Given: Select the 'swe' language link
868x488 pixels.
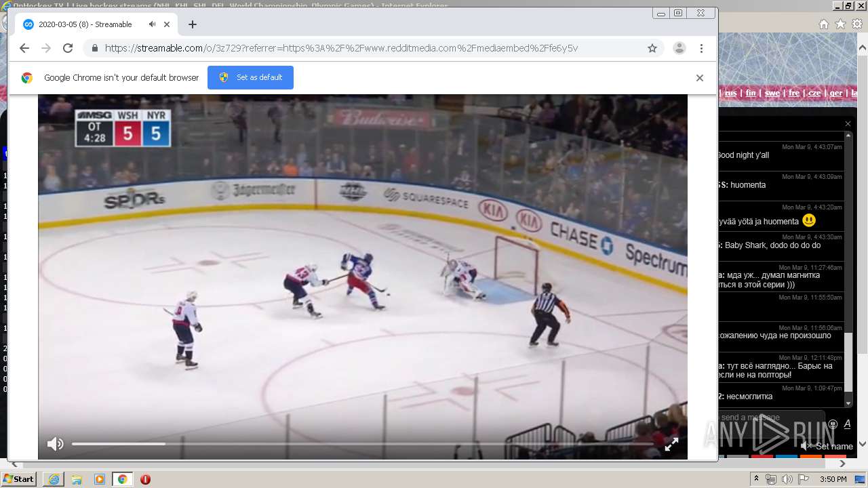Looking at the screenshot, I should point(772,93).
